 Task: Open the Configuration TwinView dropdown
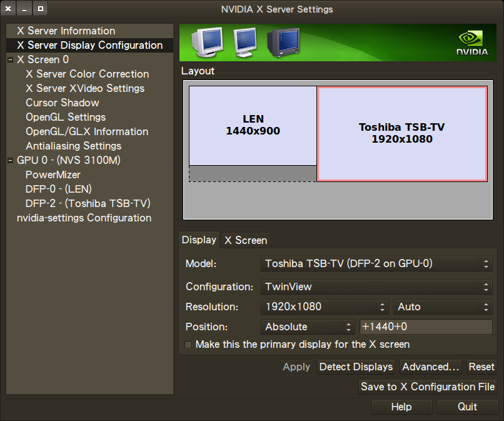pyautogui.click(x=376, y=287)
